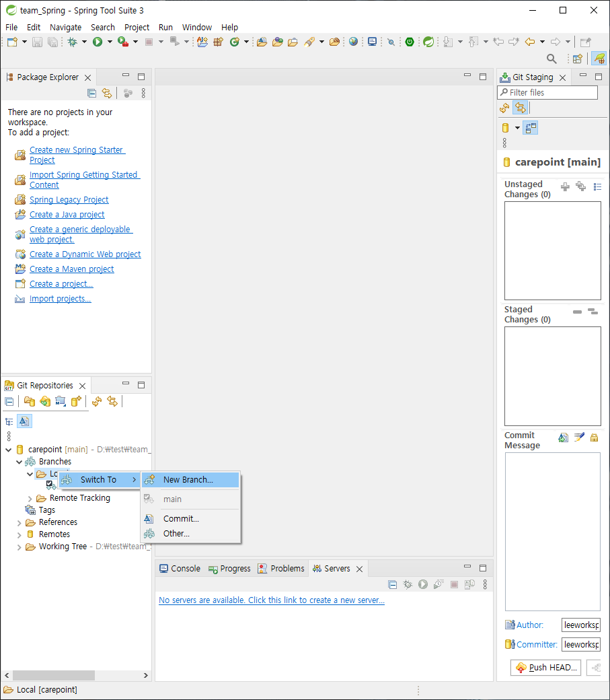610x700 pixels.
Task: Switch to the Problems tab
Action: coord(281,569)
